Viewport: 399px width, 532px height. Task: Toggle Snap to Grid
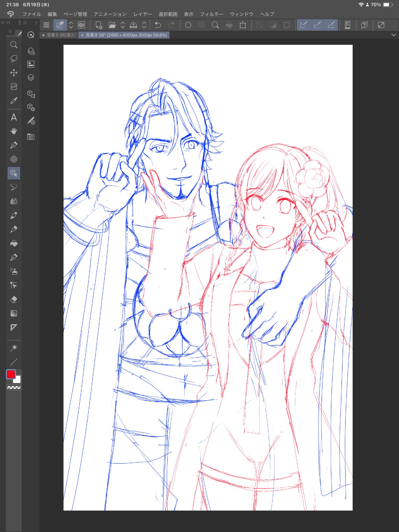point(331,25)
